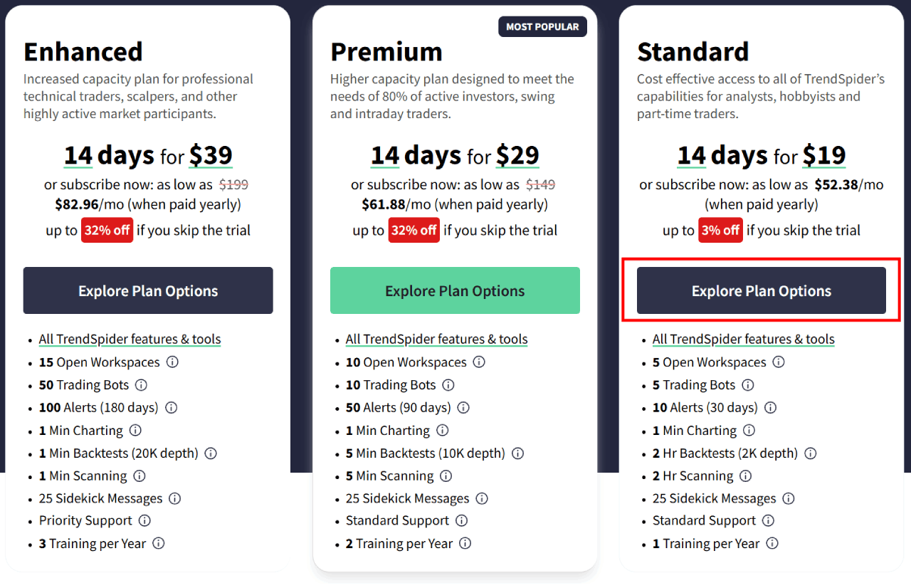Open the info tooltip for Standard's 1 Training per Year
The height and width of the screenshot is (588, 911).
point(772,544)
